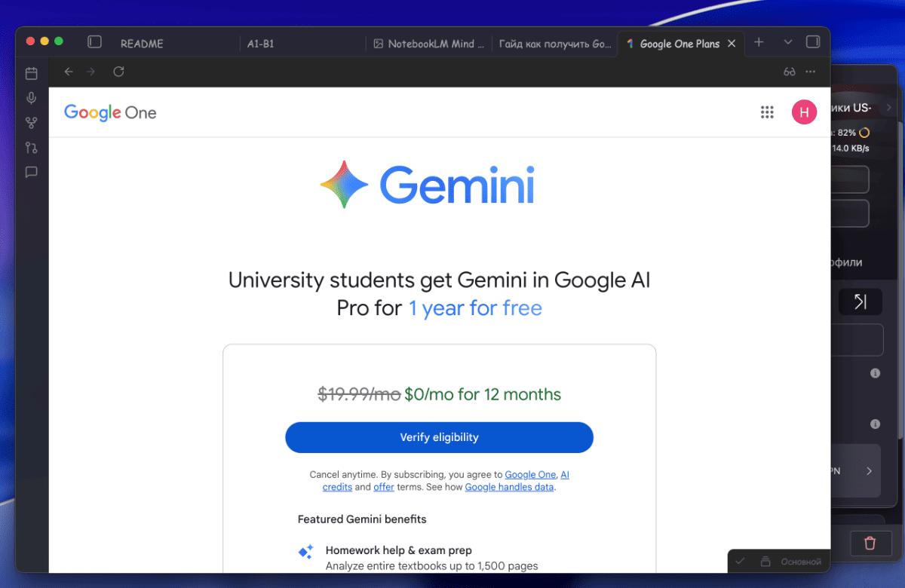Open the Google handles data link
Screen dimensions: 905x588
509,487
